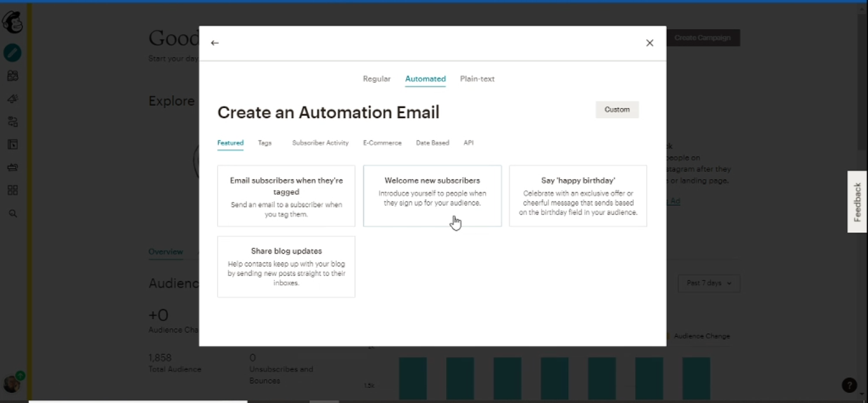The width and height of the screenshot is (868, 403).
Task: Select the Automated campaign tab
Action: [x=425, y=79]
